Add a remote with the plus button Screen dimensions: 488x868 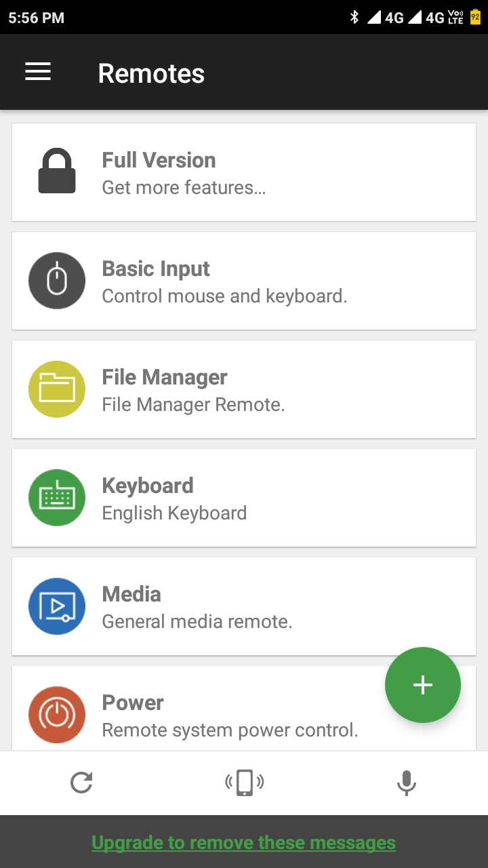[x=423, y=685]
